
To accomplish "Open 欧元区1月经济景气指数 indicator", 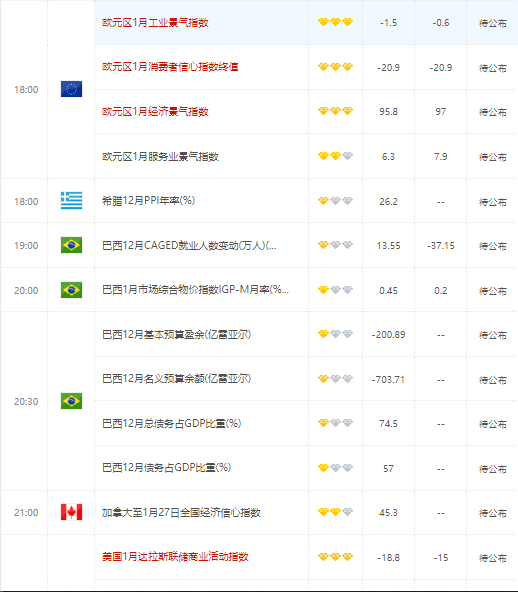I will [155, 111].
